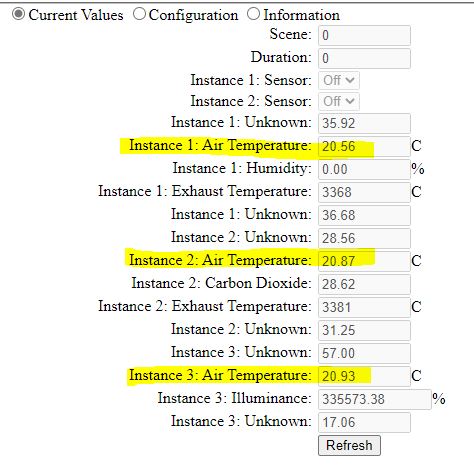Select the Information radio button

(253, 14)
